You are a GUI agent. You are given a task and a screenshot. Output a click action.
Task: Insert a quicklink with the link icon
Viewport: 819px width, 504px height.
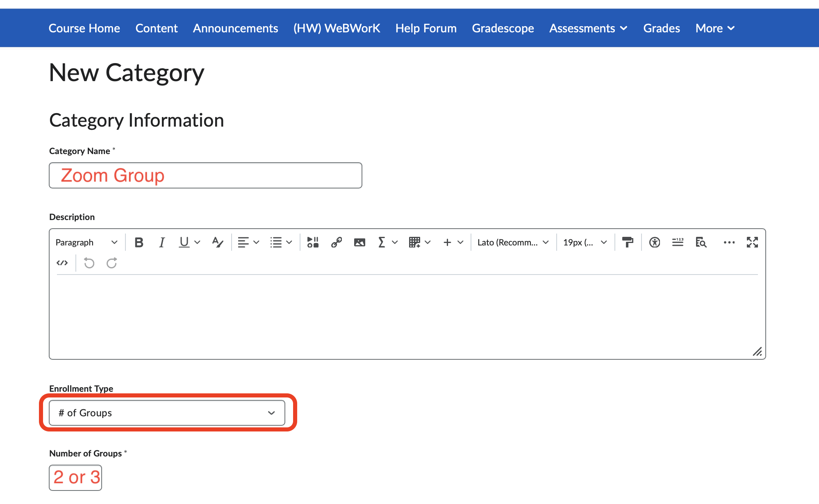click(336, 243)
